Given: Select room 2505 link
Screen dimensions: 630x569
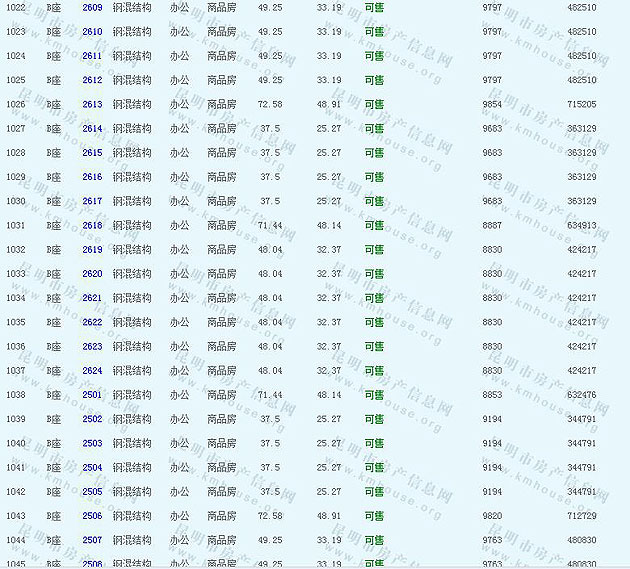Looking at the screenshot, I should point(92,492).
